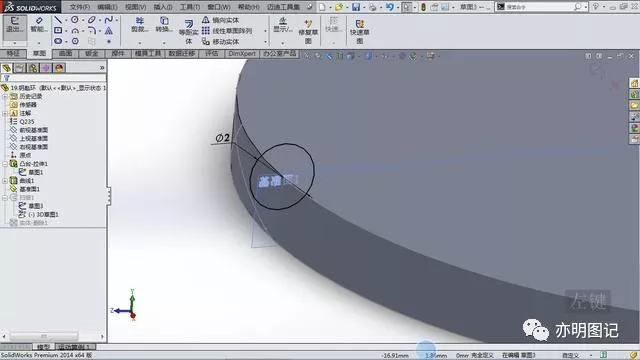
Task: Click the Save icon in title toolbar
Action: 356,7
